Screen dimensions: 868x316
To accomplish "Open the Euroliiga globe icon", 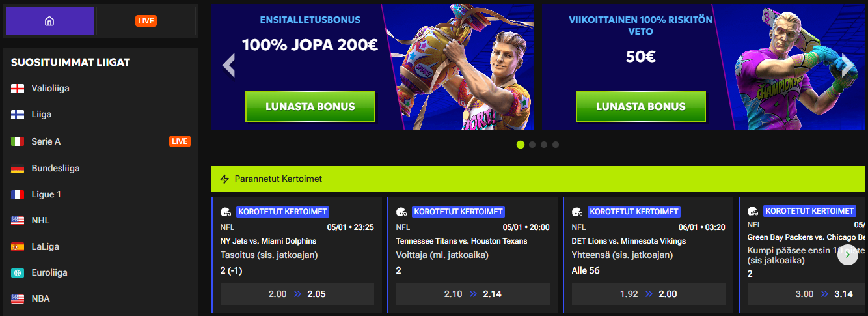I will click(x=18, y=273).
